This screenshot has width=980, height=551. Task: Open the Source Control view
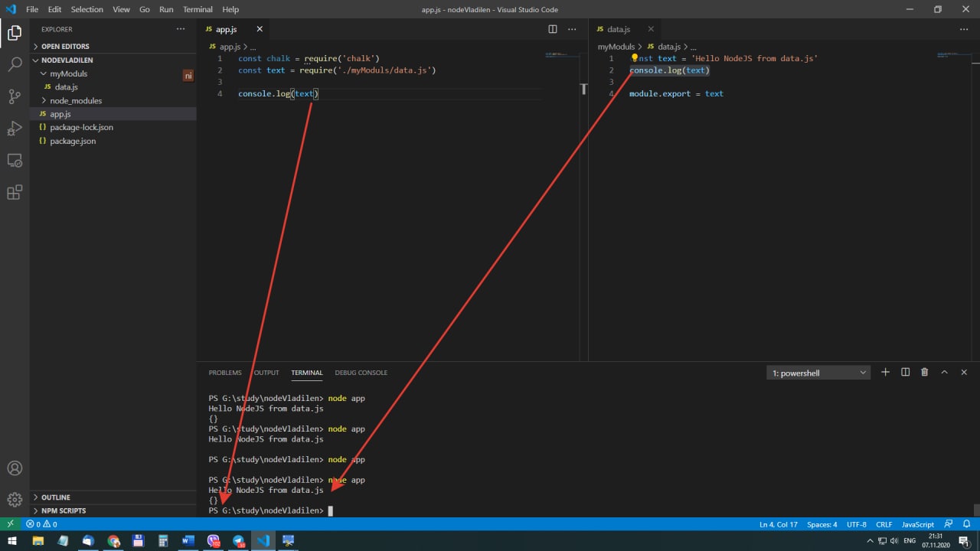click(15, 96)
